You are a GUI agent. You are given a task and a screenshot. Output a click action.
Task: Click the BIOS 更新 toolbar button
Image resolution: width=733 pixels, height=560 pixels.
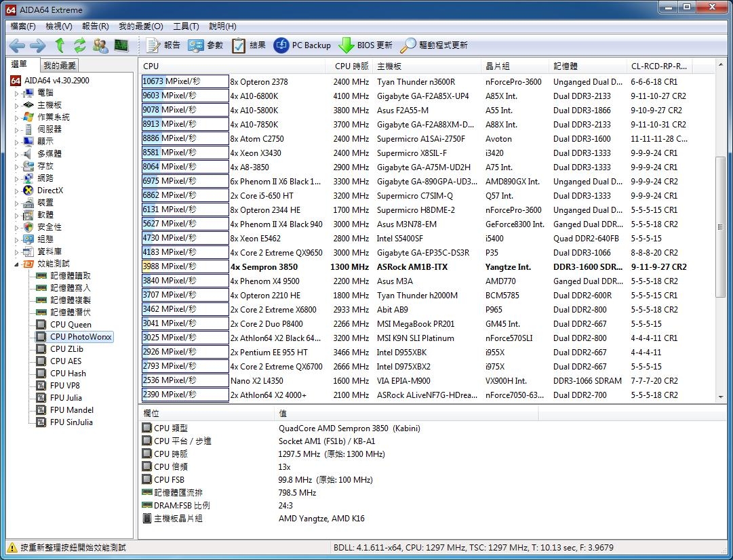click(x=365, y=45)
